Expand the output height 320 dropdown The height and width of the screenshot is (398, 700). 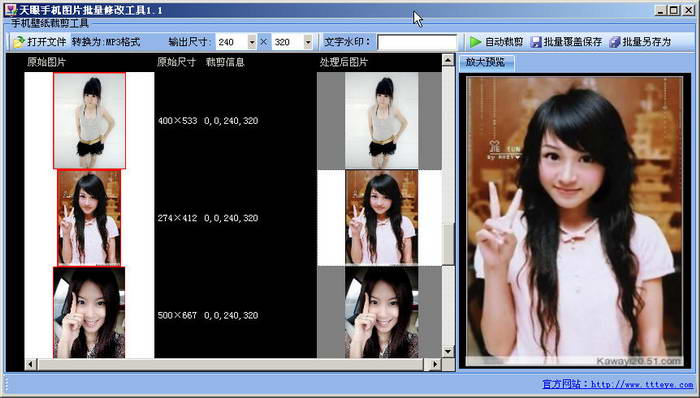[x=308, y=42]
